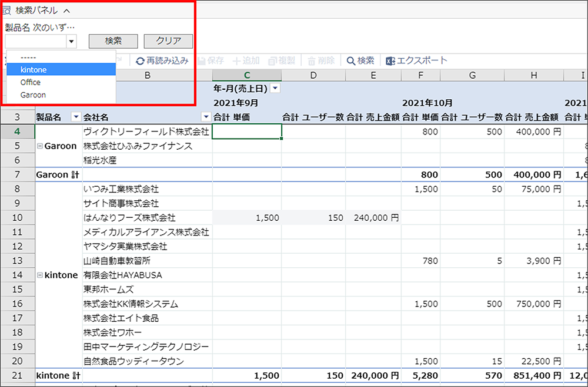Click the 複製 duplicate toolbar icon
The width and height of the screenshot is (588, 387).
pyautogui.click(x=273, y=61)
